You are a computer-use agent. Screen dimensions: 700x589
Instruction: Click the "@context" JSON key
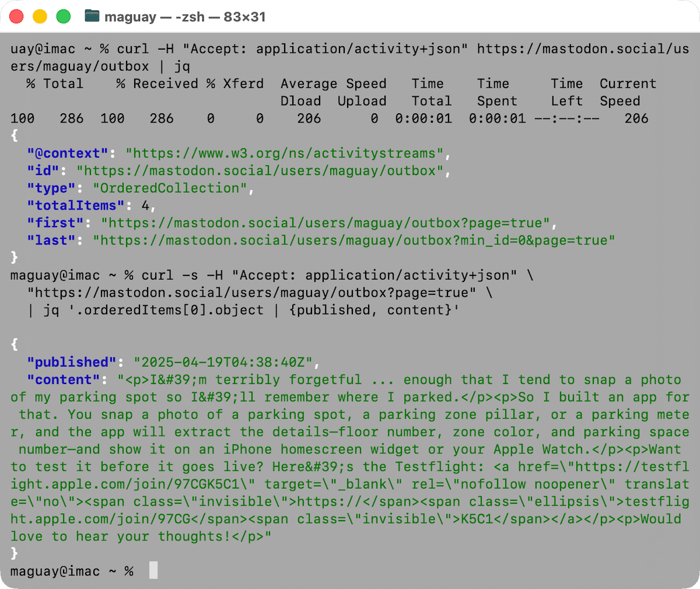67,154
